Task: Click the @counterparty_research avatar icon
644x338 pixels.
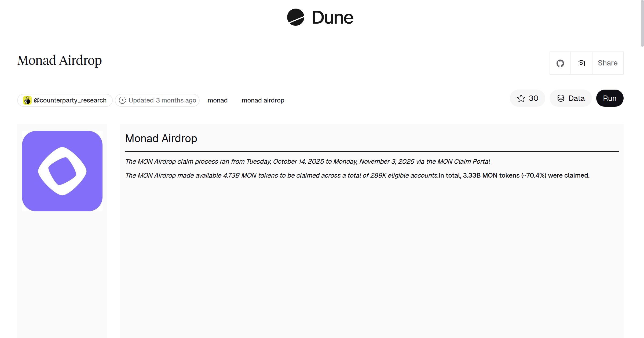Action: tap(27, 100)
